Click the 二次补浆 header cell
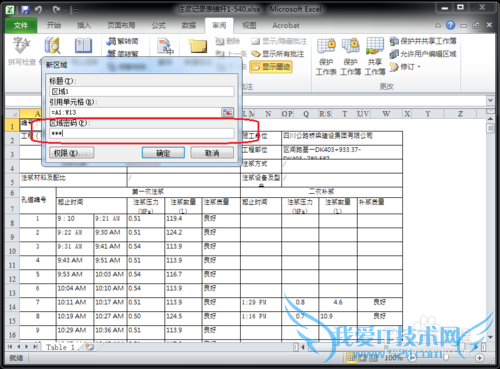500x369 pixels. click(x=321, y=192)
